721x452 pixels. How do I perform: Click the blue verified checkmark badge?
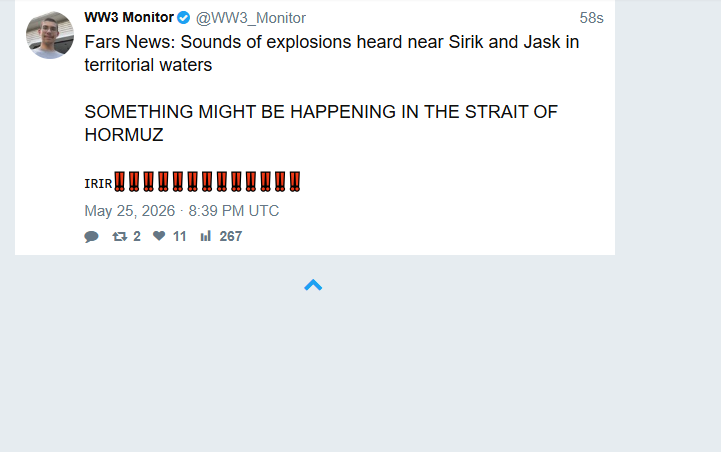[x=183, y=18]
